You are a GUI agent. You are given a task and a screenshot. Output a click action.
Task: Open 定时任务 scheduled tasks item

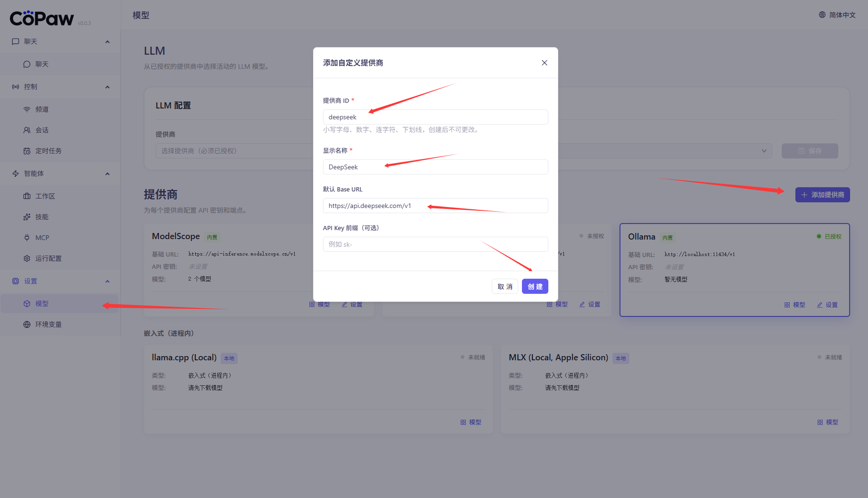click(48, 151)
